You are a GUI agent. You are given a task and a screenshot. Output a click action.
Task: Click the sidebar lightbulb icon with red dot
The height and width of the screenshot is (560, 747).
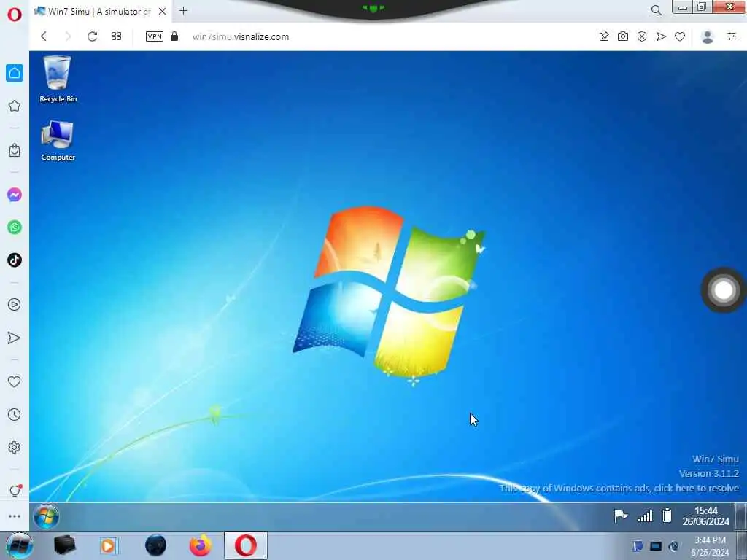click(15, 490)
